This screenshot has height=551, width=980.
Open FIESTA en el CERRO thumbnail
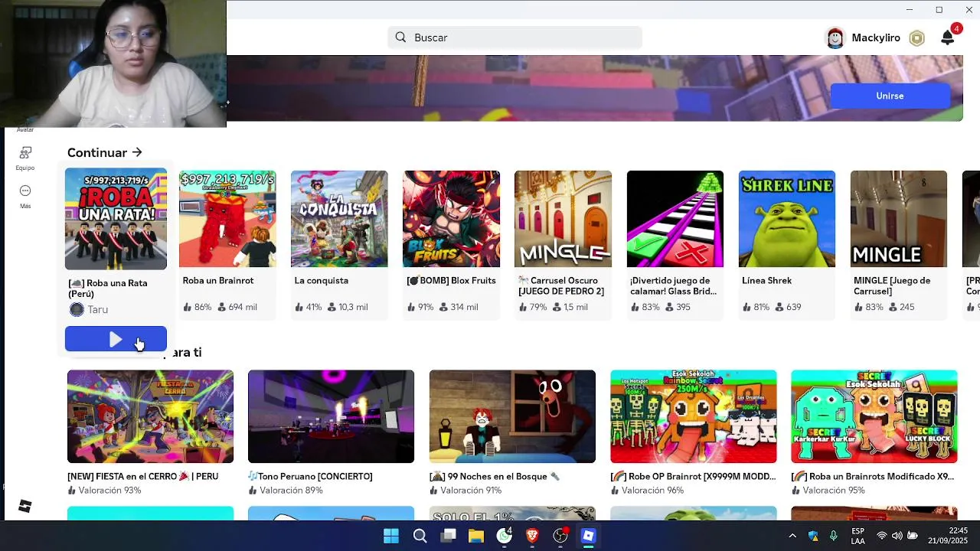click(150, 416)
